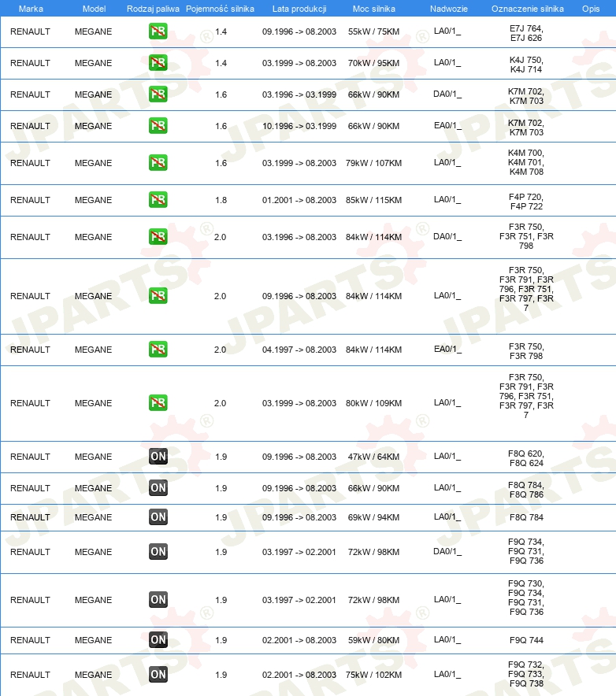Select the 79kW / 107KM power cell
The height and width of the screenshot is (696, 616).
373,163
